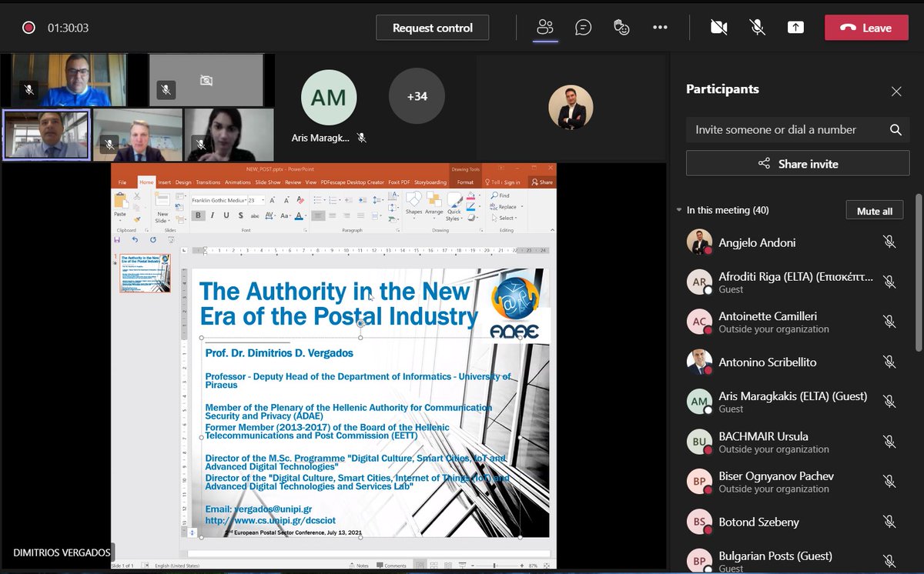
Task: Click Save icon in PowerPoint quick access bar
Action: click(116, 240)
